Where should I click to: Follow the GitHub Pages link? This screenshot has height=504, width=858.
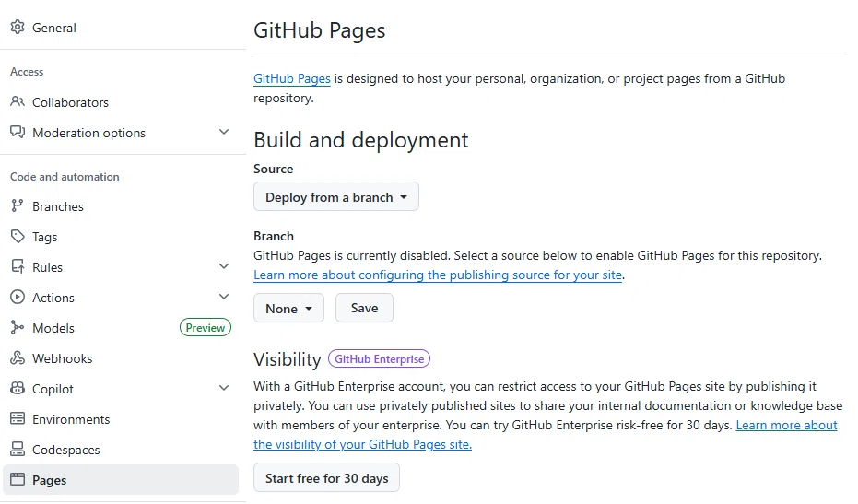[291, 79]
